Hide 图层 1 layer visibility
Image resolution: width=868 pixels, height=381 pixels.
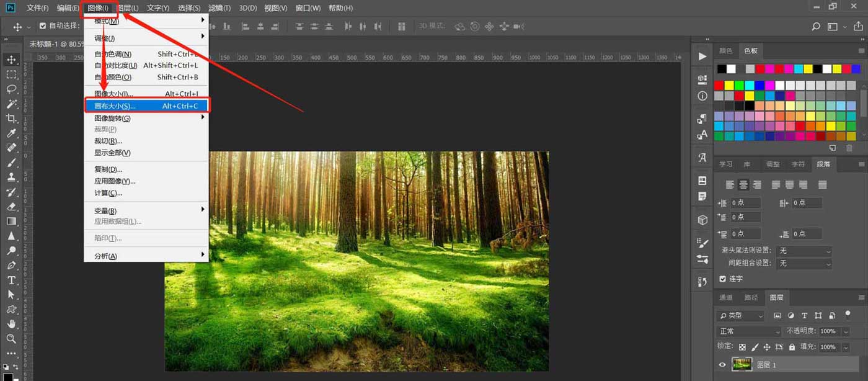point(722,365)
